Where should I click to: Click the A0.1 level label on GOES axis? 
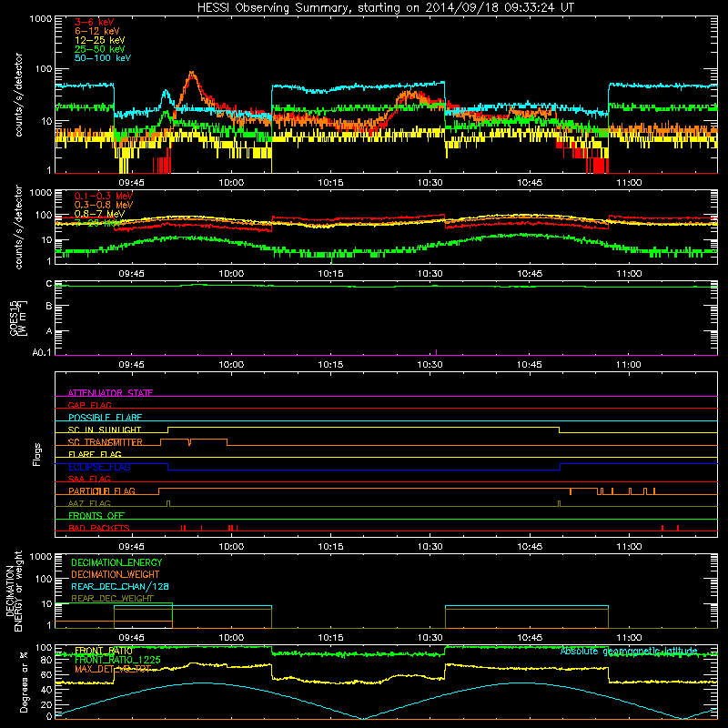[42, 353]
